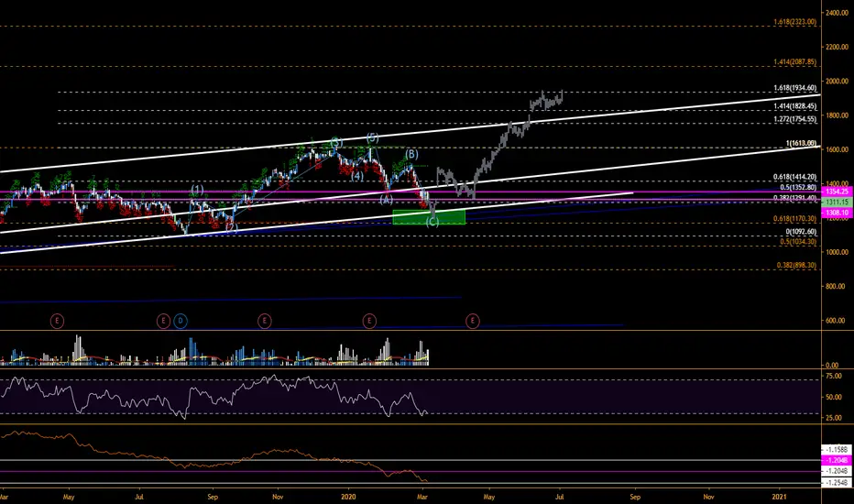Viewport: 854px width, 504px height.
Task: Click 2021 on the time axis
Action: click(x=780, y=497)
